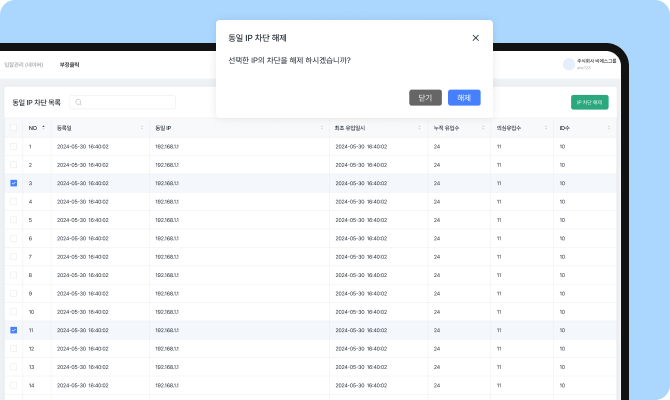This screenshot has height=400, width=670.
Task: Click the 의심유입수 value 11 in row 7
Action: (499, 257)
